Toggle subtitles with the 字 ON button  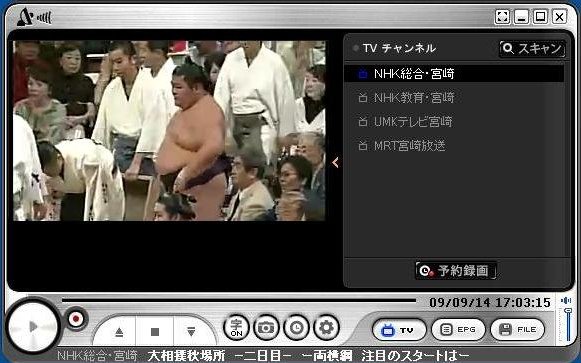(x=236, y=327)
